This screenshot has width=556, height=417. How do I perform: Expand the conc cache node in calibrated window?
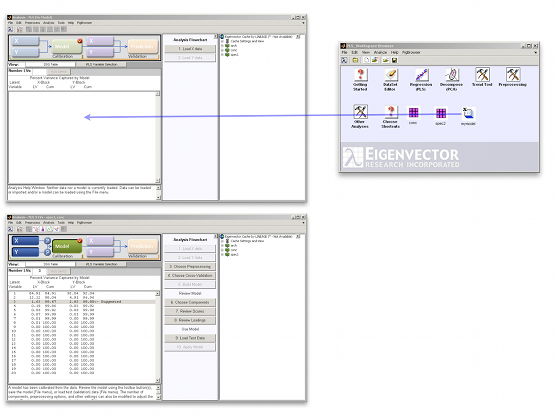pos(223,250)
